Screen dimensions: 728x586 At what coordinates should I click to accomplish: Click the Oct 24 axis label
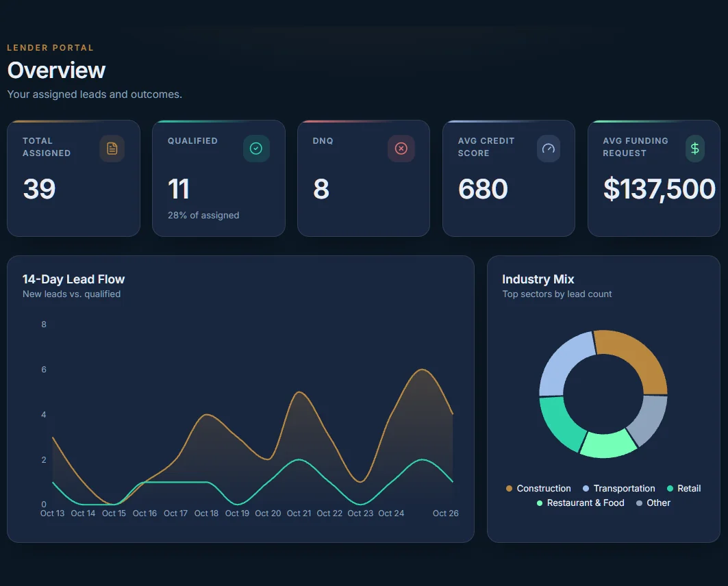click(391, 513)
